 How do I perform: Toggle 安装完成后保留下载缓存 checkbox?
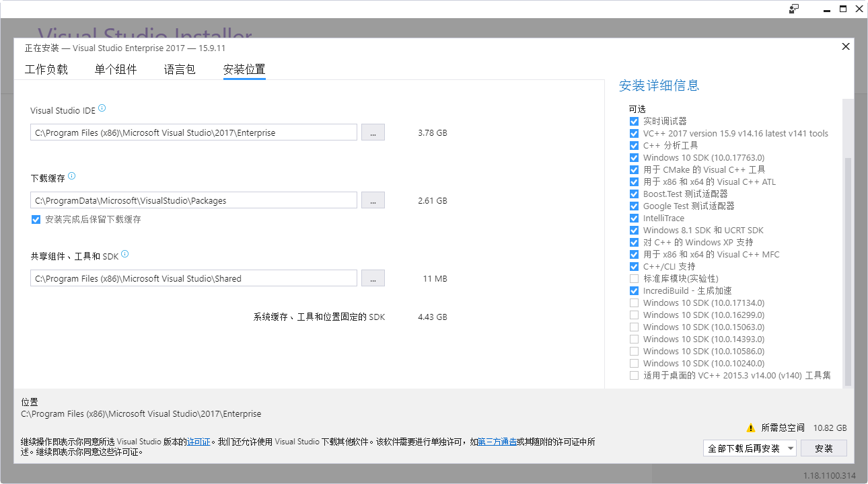tap(36, 219)
